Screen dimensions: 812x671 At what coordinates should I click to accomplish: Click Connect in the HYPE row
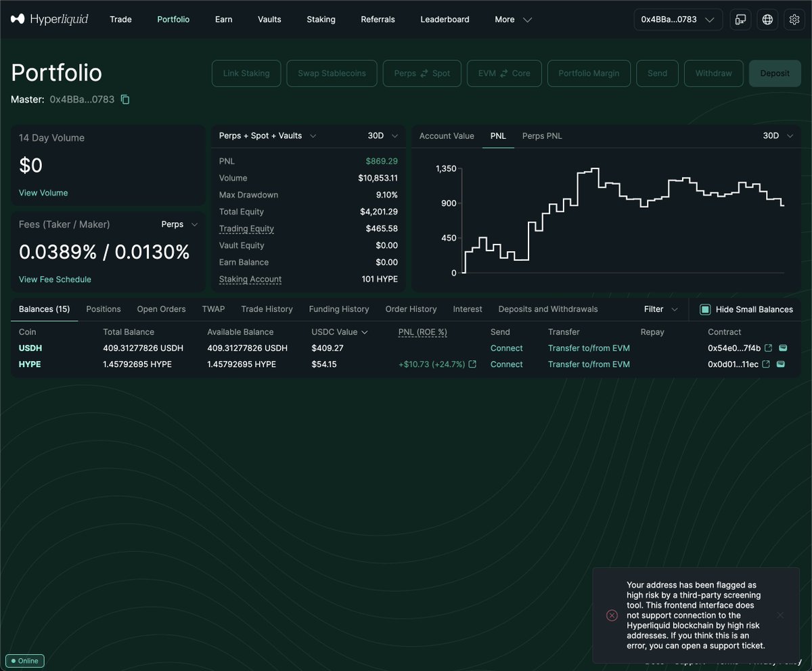pos(507,364)
